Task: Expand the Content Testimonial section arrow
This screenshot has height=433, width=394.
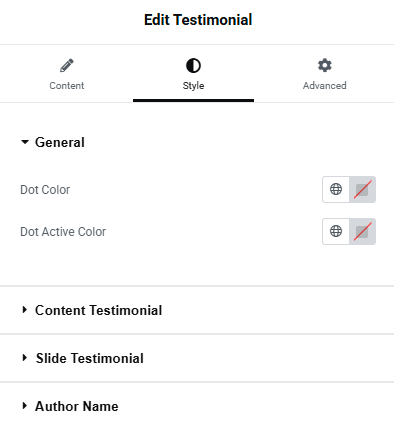Action: click(24, 310)
